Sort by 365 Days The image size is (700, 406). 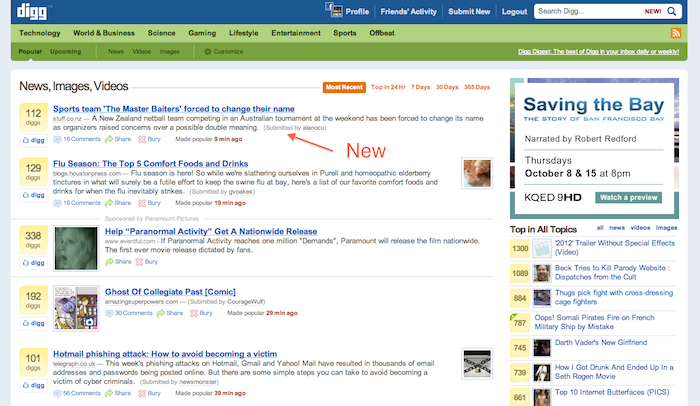477,87
